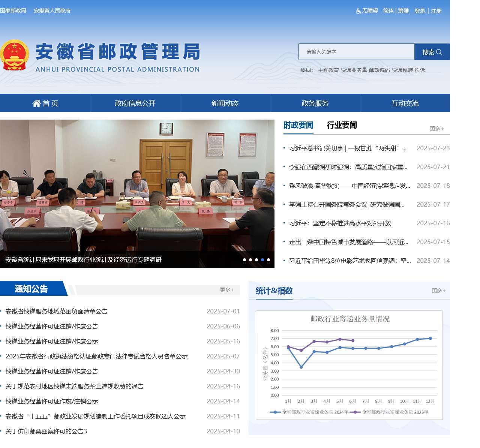Select the first carousel dot

pos(244,260)
